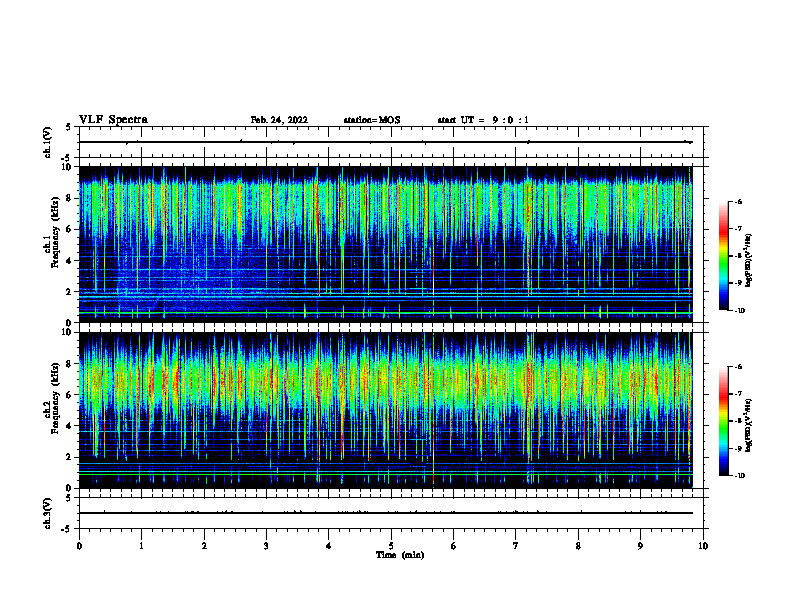Click the "-10" label on ch.2 colorbar
The width and height of the screenshot is (792, 612).
pyautogui.click(x=739, y=476)
